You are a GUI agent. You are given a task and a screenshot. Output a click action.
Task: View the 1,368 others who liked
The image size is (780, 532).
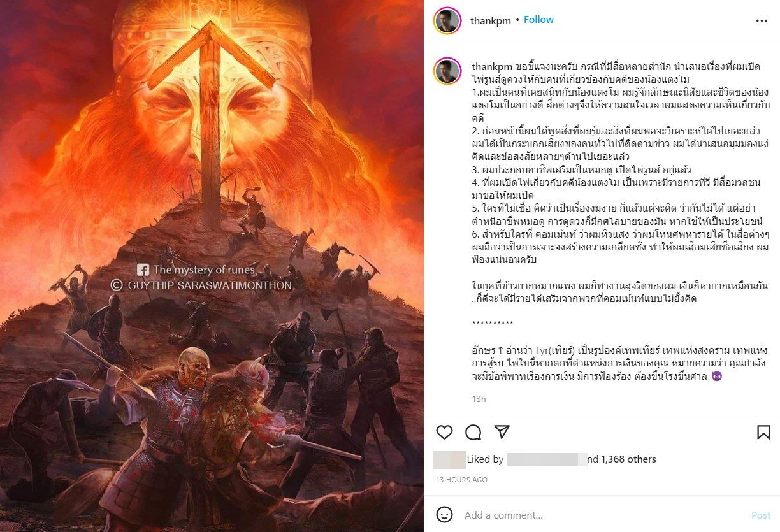(628, 459)
